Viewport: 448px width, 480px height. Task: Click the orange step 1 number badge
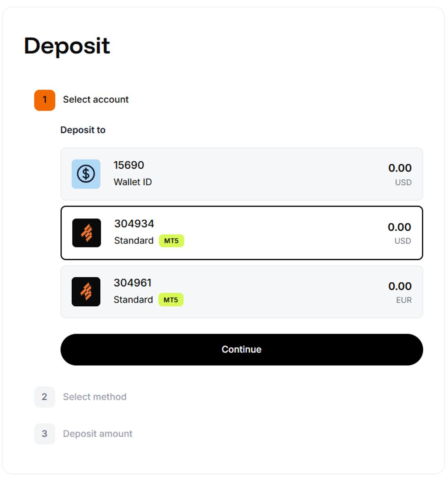pos(45,100)
